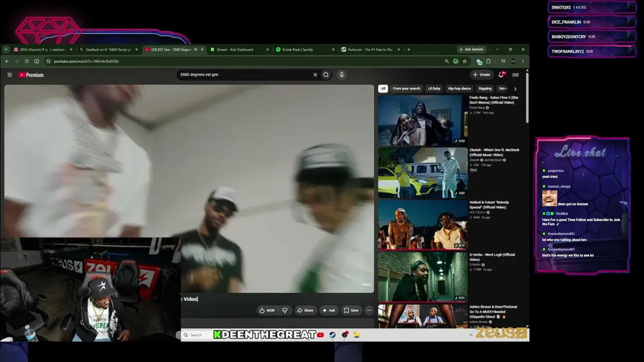Open G Herbo Went Legit thumbnail

click(x=423, y=277)
